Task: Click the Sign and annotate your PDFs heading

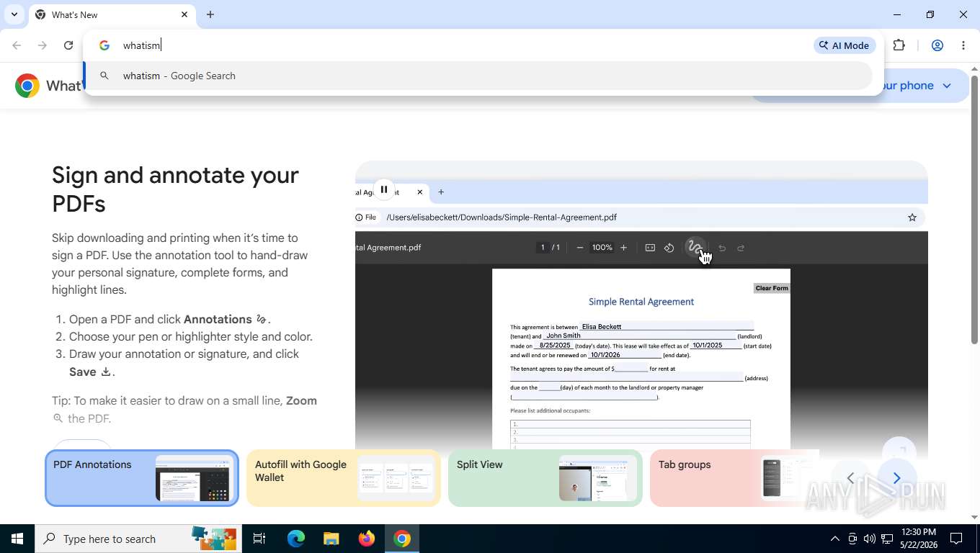Action: pos(175,189)
